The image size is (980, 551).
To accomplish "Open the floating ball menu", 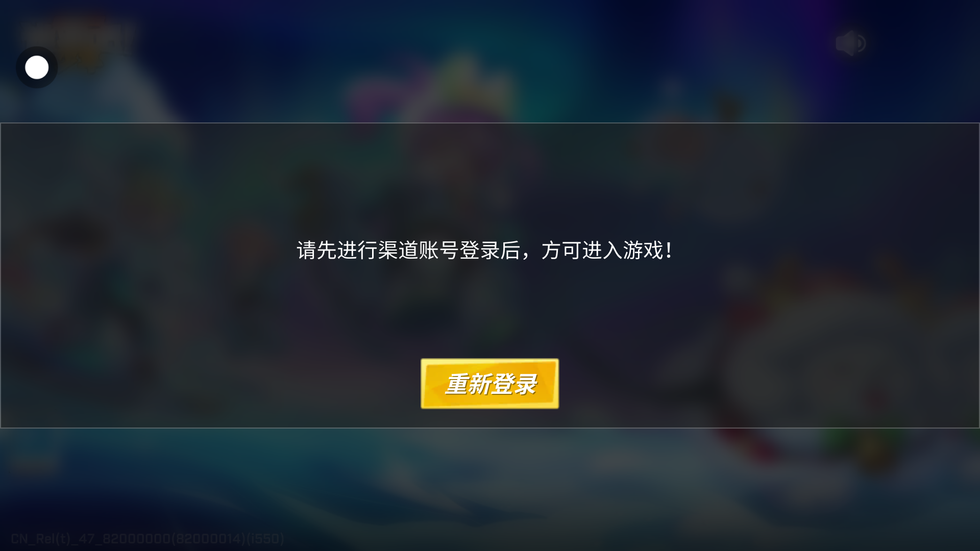I will click(37, 67).
